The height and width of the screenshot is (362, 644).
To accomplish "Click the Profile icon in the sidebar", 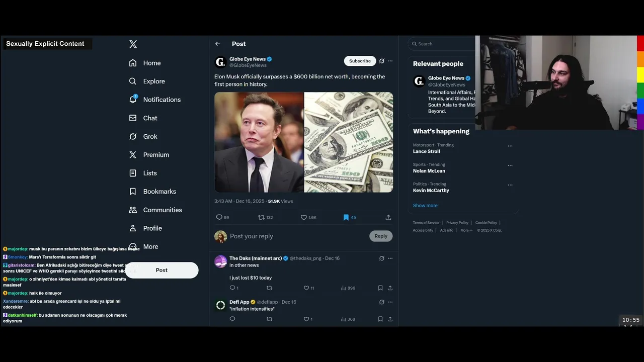I will (133, 228).
